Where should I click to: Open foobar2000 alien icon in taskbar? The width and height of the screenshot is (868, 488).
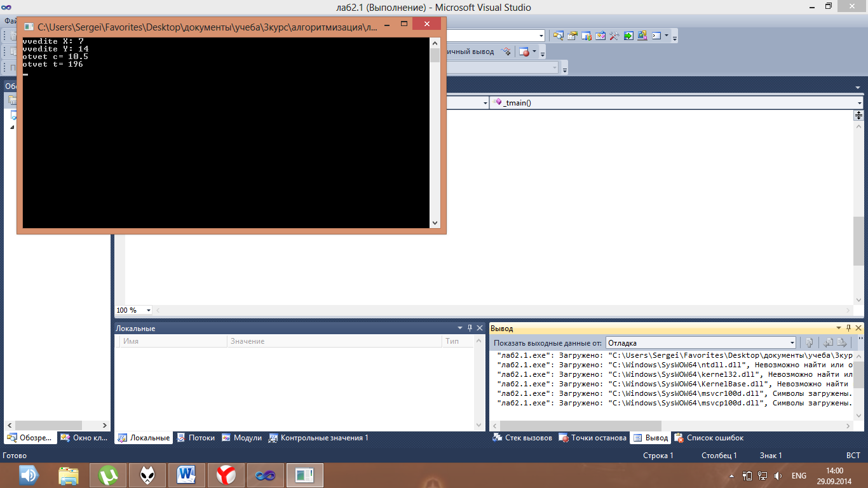point(147,475)
